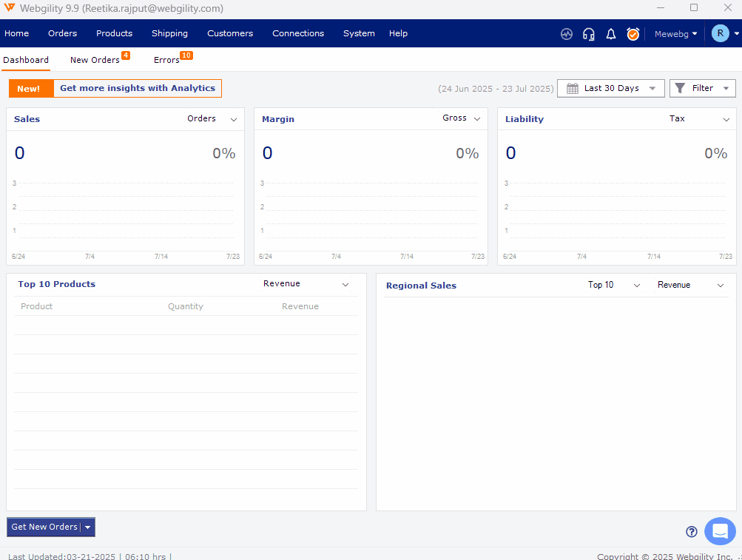Image resolution: width=742 pixels, height=560 pixels.
Task: Click the activity monitor pulse icon
Action: [x=567, y=34]
